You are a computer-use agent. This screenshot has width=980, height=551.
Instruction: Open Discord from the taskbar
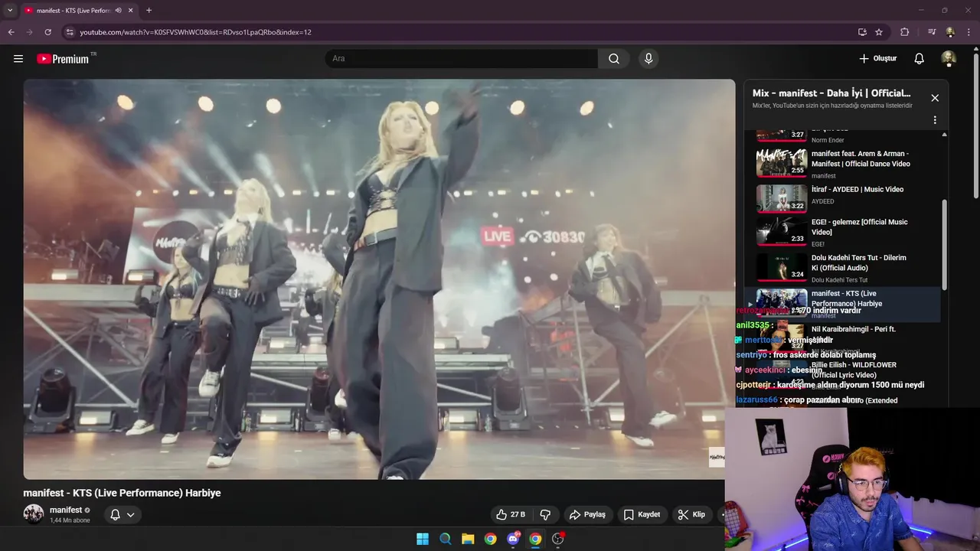tap(513, 539)
